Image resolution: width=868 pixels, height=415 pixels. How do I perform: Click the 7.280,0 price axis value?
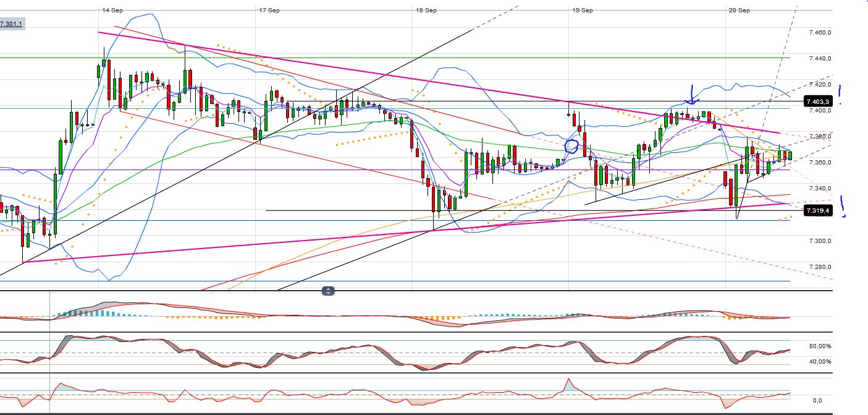click(x=819, y=268)
